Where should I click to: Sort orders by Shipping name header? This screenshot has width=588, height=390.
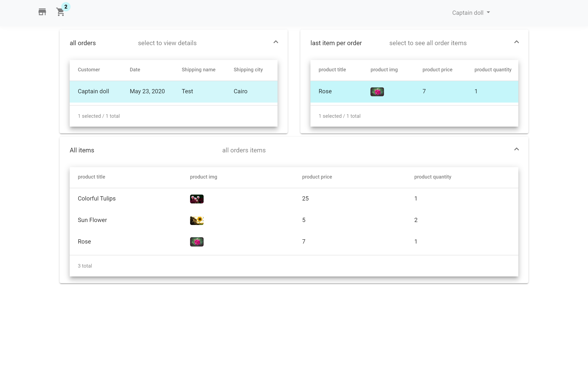tap(198, 70)
